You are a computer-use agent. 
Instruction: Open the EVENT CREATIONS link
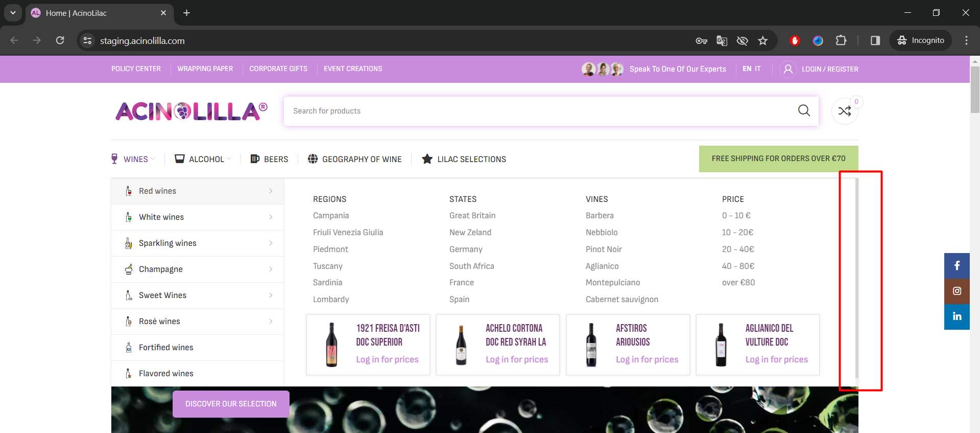click(353, 69)
